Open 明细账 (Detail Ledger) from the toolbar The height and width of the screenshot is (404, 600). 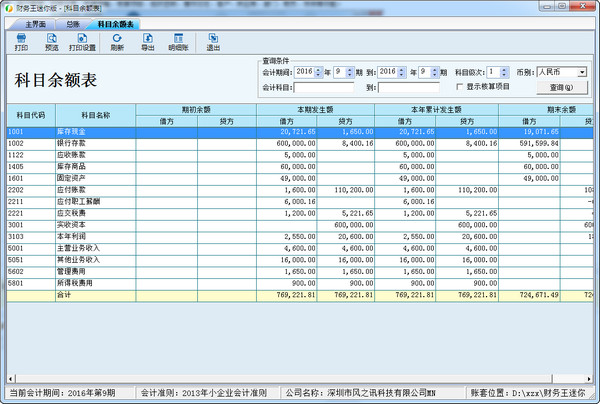[179, 41]
